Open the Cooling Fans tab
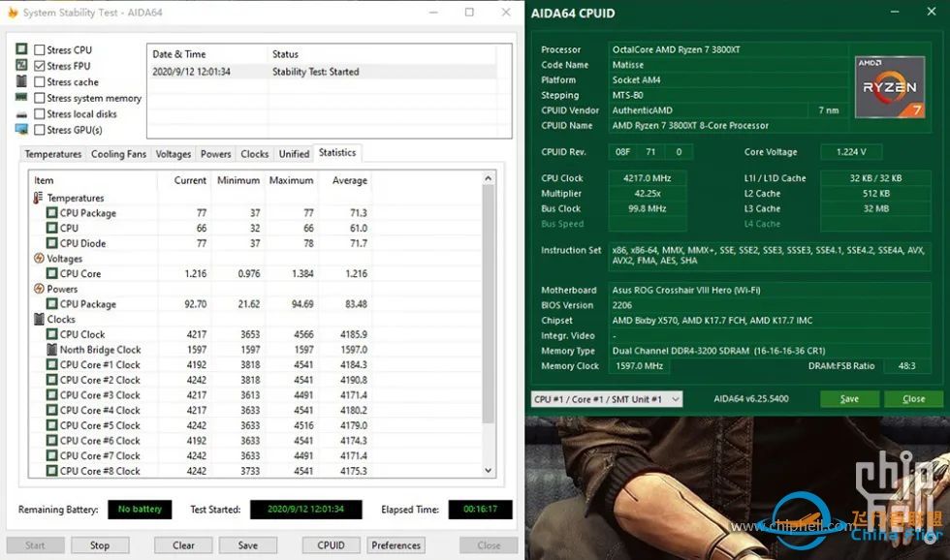This screenshot has height=560, width=950. (x=118, y=154)
